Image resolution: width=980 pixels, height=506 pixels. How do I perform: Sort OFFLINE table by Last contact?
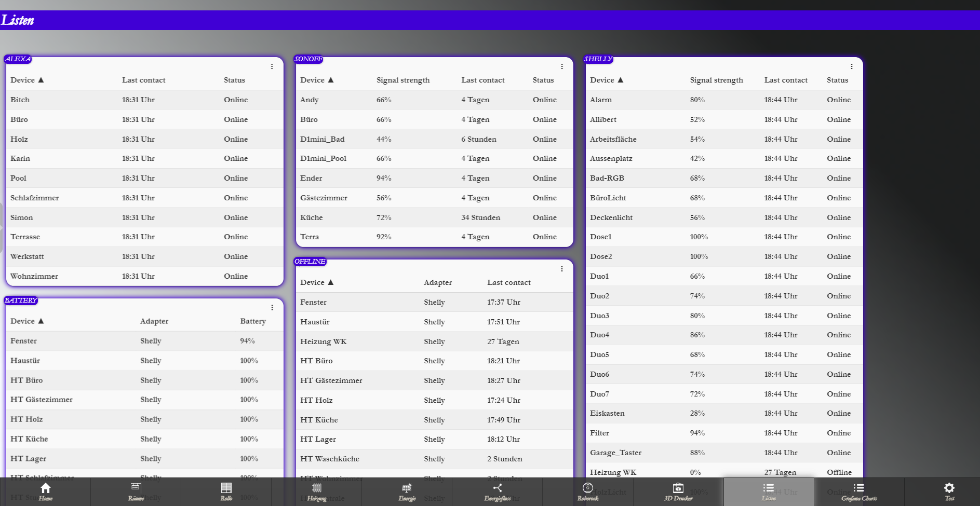tap(509, 282)
